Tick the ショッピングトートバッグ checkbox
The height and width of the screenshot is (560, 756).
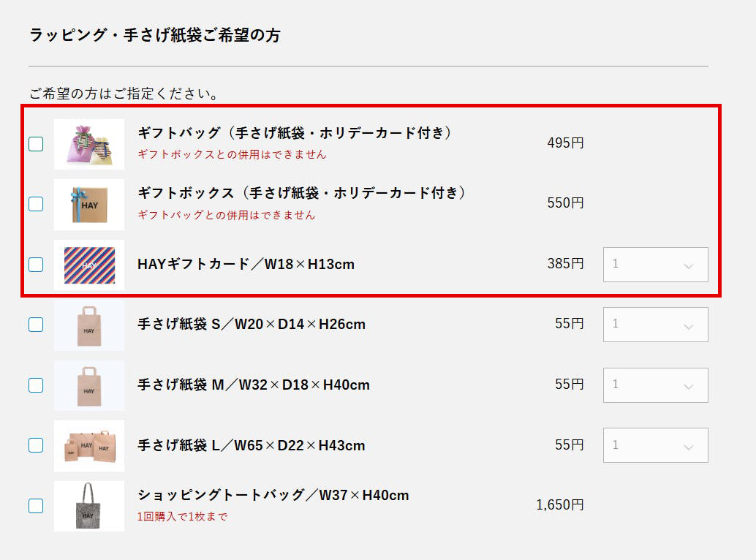click(36, 506)
